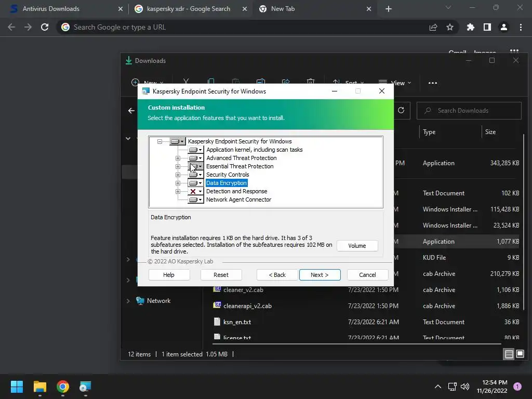Click the Reset button
The height and width of the screenshot is (399, 532).
221,275
